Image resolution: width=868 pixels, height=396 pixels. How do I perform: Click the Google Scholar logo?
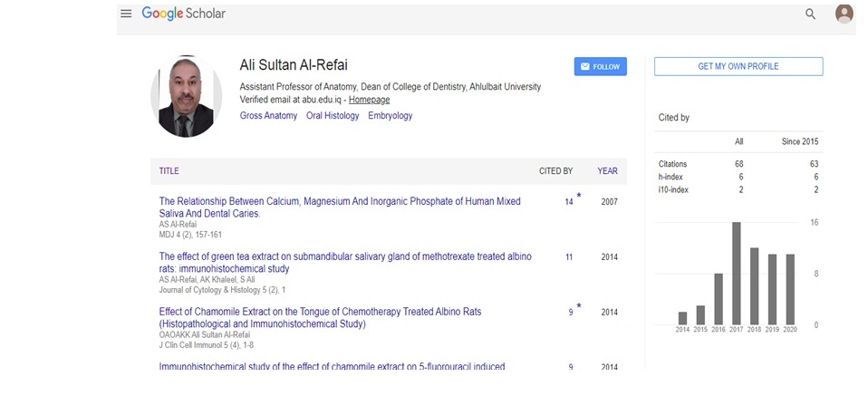[184, 14]
